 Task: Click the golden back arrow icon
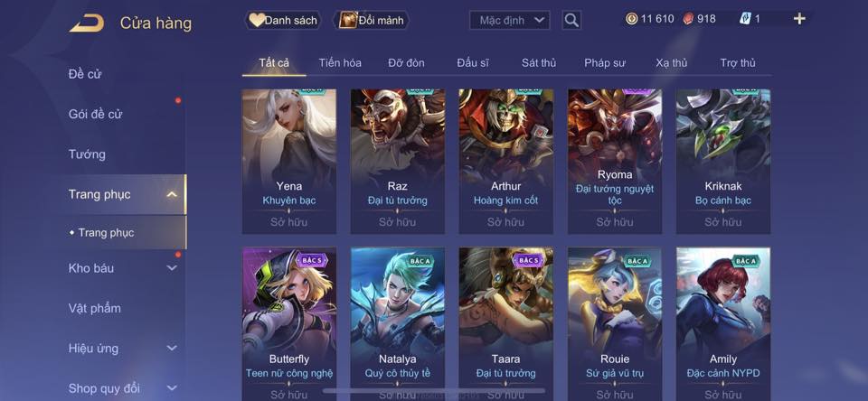(87, 23)
